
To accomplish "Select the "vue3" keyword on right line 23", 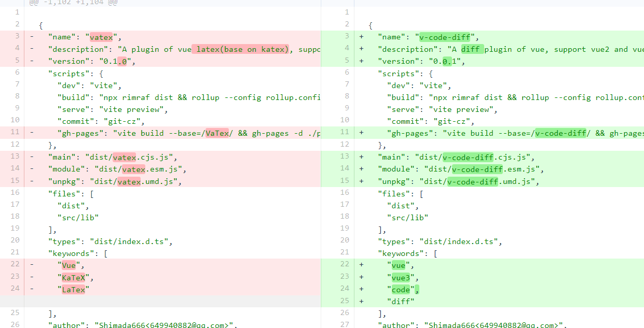I will click(400, 277).
